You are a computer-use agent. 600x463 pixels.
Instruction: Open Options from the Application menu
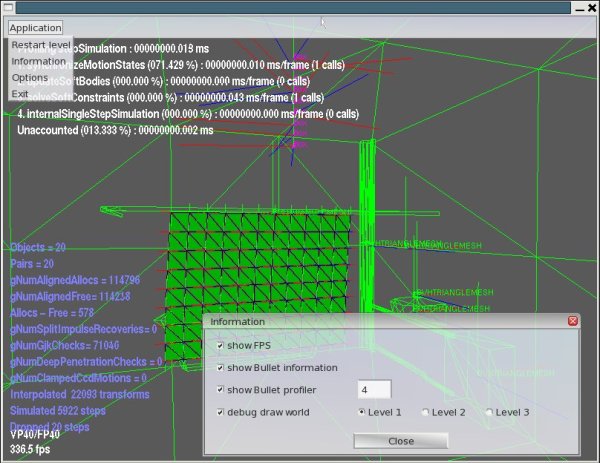click(x=30, y=78)
